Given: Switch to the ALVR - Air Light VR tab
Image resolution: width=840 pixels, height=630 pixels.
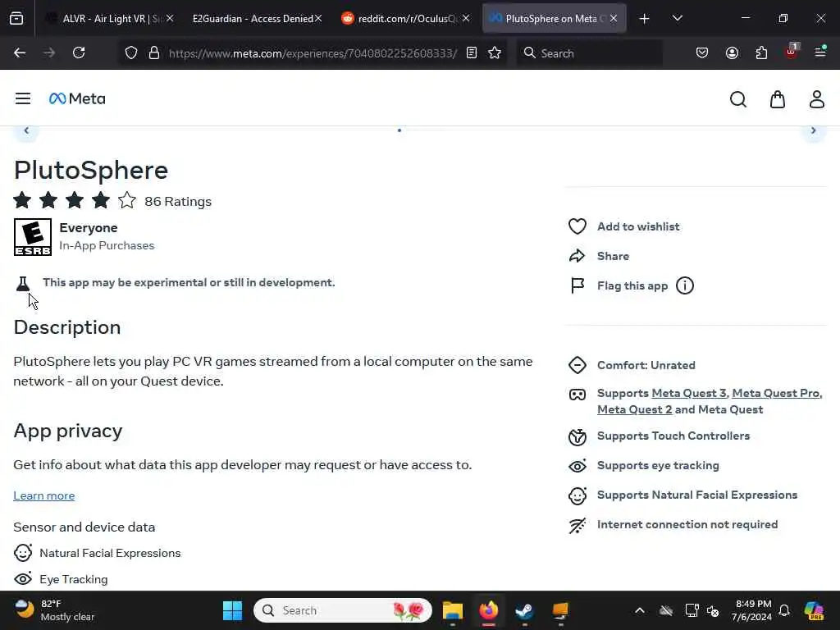Looking at the screenshot, I should tap(112, 18).
